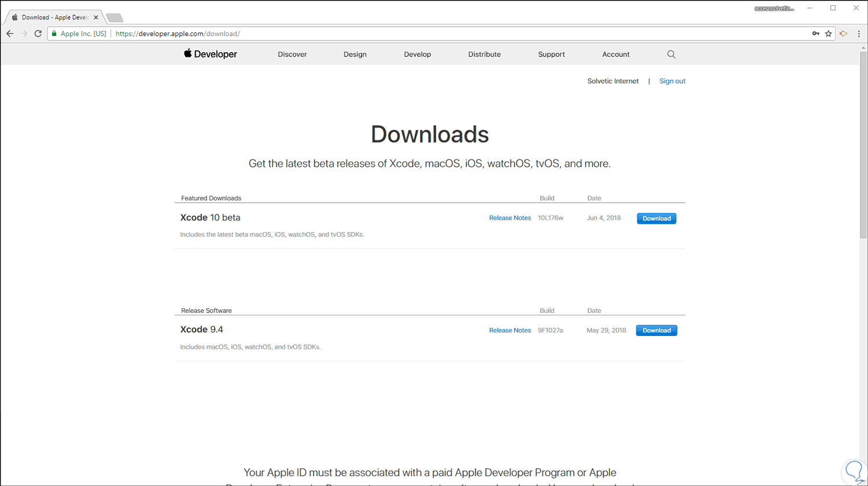Click the Apple Developer logo
Image resolution: width=868 pixels, height=486 pixels.
pyautogui.click(x=211, y=54)
